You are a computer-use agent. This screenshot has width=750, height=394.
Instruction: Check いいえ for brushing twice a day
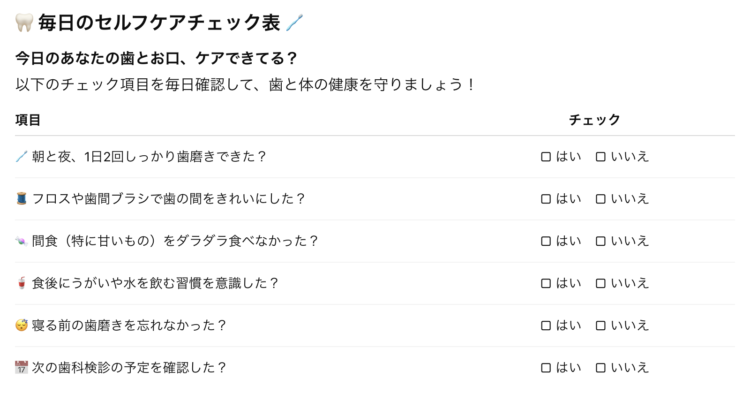(x=600, y=157)
